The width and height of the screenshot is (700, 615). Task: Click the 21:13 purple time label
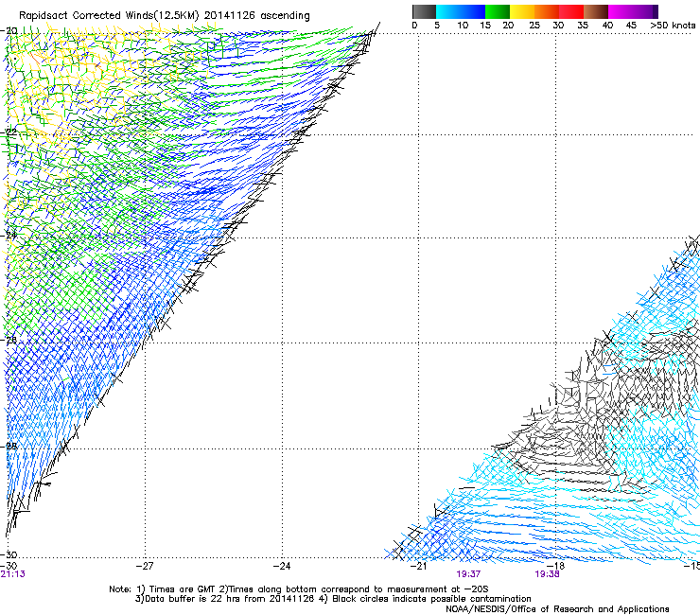12,574
